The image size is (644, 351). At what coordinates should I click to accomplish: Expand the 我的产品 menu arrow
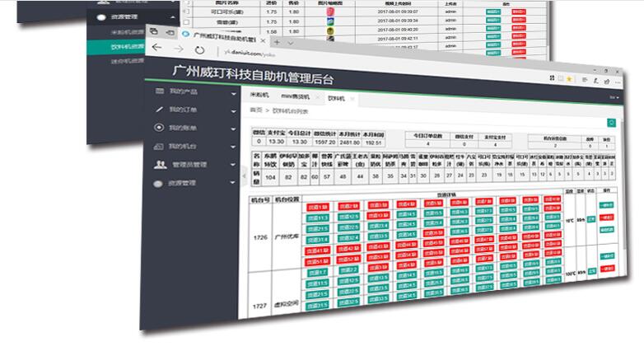pos(233,94)
